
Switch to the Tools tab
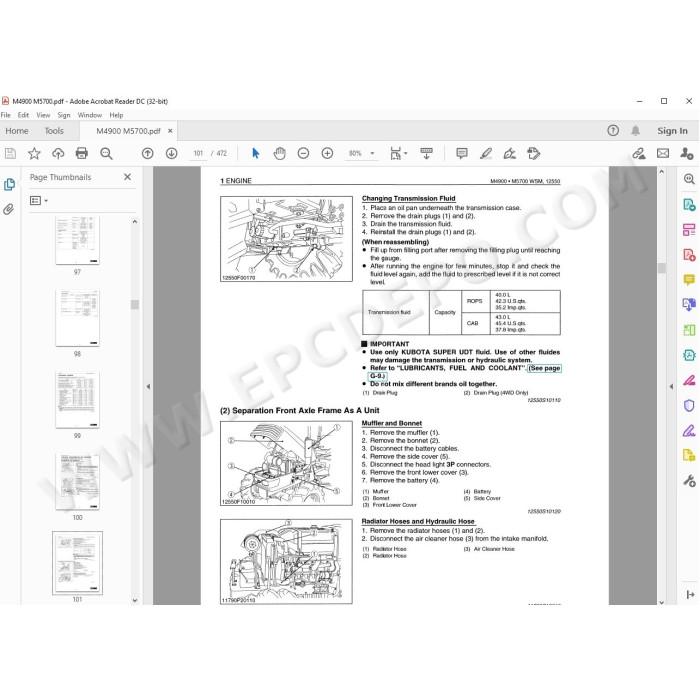point(54,131)
